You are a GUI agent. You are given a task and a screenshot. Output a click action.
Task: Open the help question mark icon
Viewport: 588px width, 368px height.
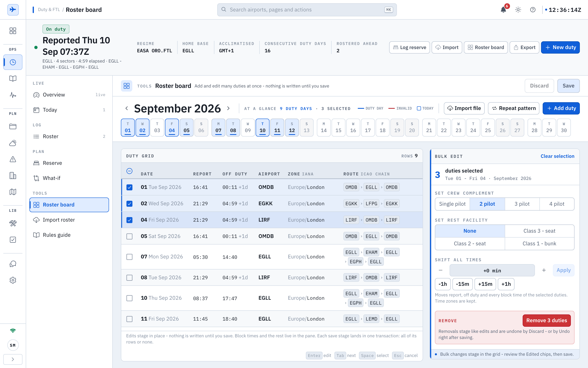coord(533,10)
